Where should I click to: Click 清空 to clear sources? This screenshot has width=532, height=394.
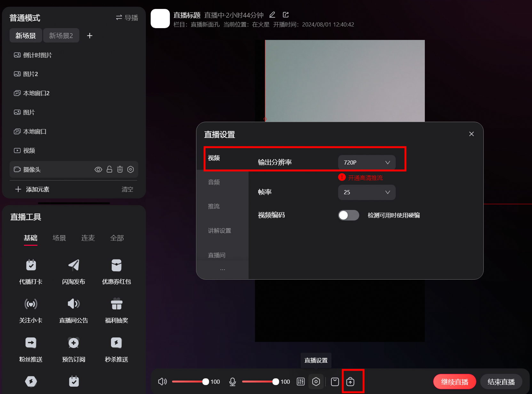coord(127,189)
